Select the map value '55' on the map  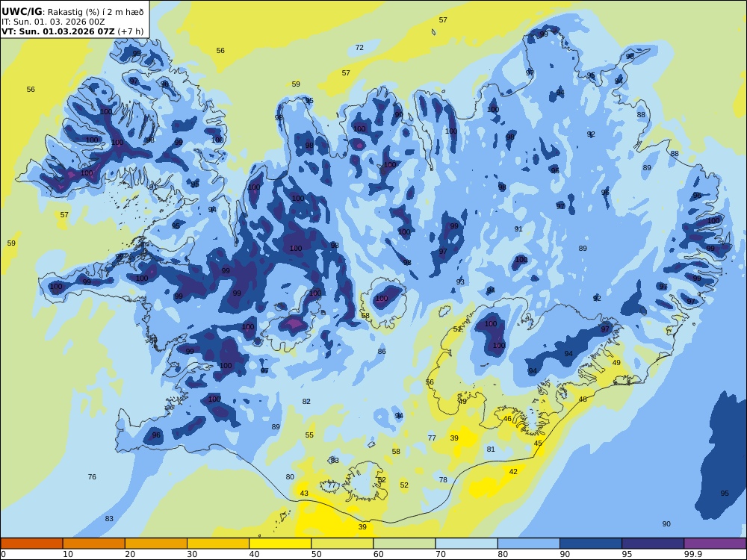click(309, 435)
